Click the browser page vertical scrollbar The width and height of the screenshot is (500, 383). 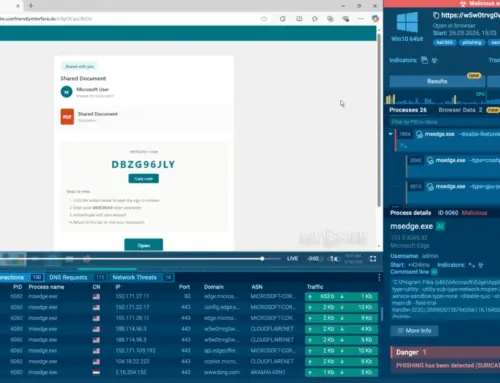tap(379, 120)
